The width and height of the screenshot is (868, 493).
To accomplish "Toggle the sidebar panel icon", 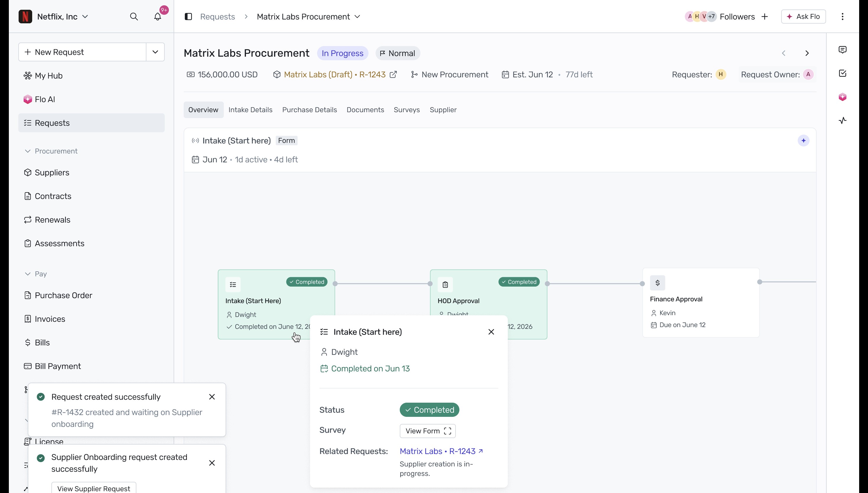I will coord(188,17).
